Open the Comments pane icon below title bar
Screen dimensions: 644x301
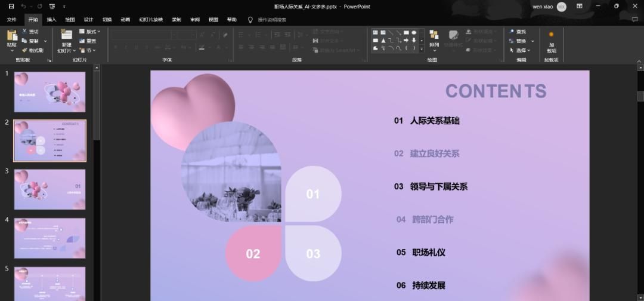(635, 19)
